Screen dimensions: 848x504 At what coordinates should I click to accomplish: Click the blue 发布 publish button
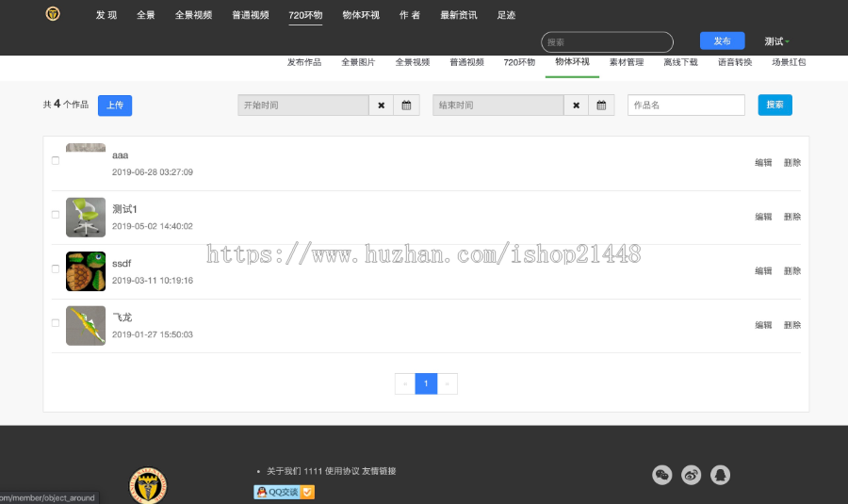tap(722, 41)
